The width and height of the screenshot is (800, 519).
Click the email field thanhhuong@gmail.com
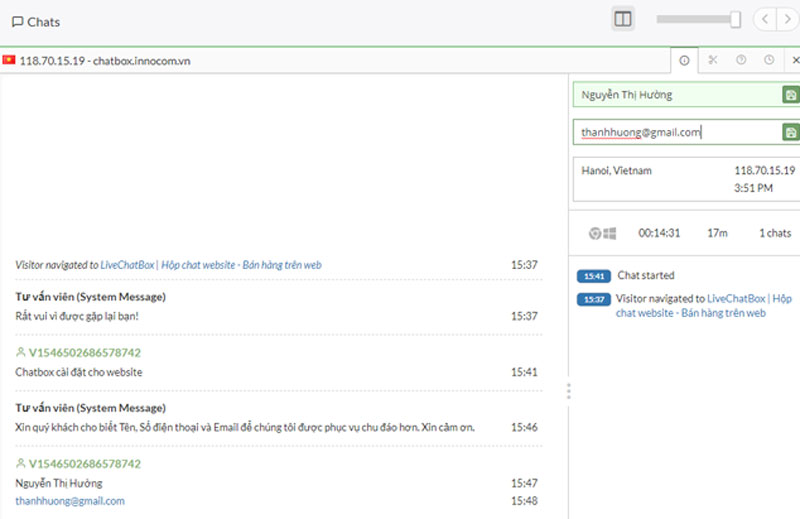pos(677,133)
